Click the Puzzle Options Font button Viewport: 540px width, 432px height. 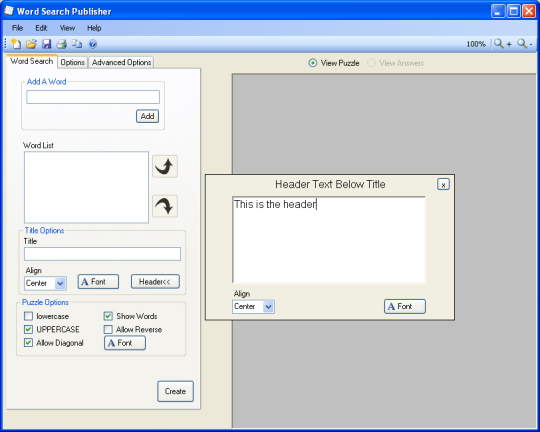pos(125,343)
